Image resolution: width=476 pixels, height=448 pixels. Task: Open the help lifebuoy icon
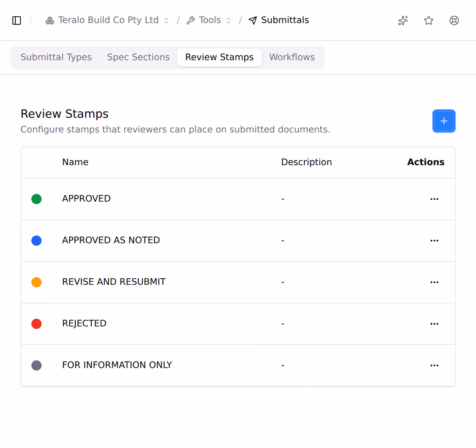(454, 20)
